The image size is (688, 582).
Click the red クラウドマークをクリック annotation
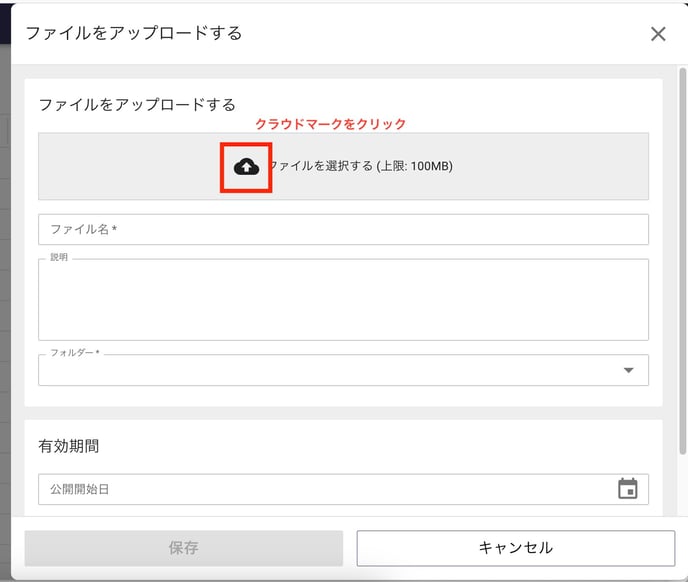(330, 124)
